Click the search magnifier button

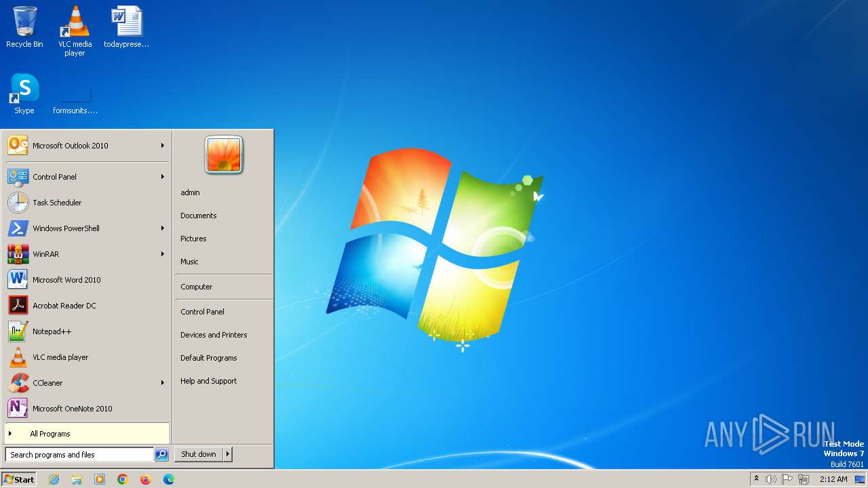tap(161, 455)
